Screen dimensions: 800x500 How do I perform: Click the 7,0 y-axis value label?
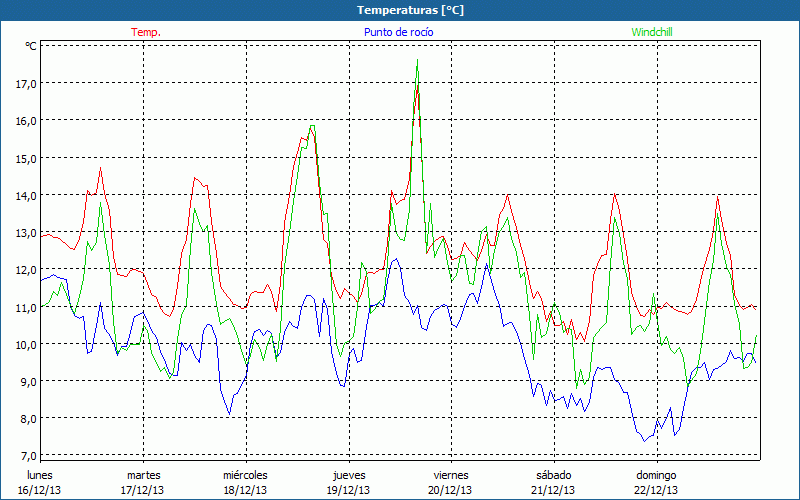click(26, 456)
